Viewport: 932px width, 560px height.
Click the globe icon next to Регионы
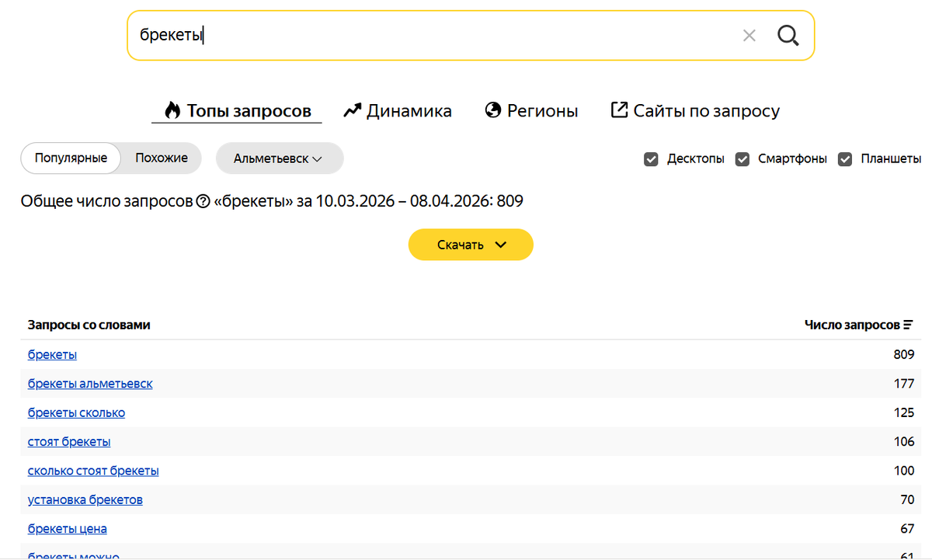click(x=493, y=110)
